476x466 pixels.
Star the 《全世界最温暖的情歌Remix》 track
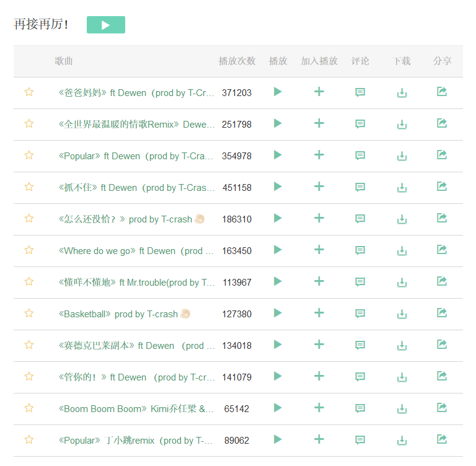(29, 123)
